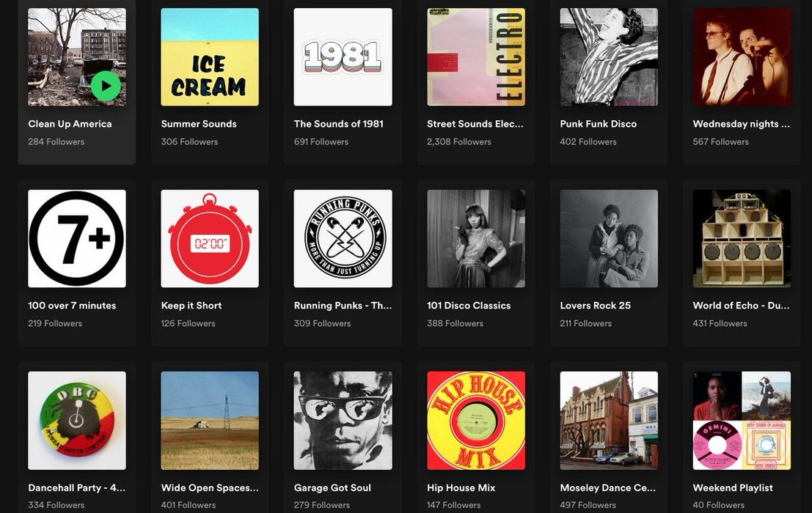
Task: Open the Lovers Rock 25 cover photo
Action: (609, 238)
